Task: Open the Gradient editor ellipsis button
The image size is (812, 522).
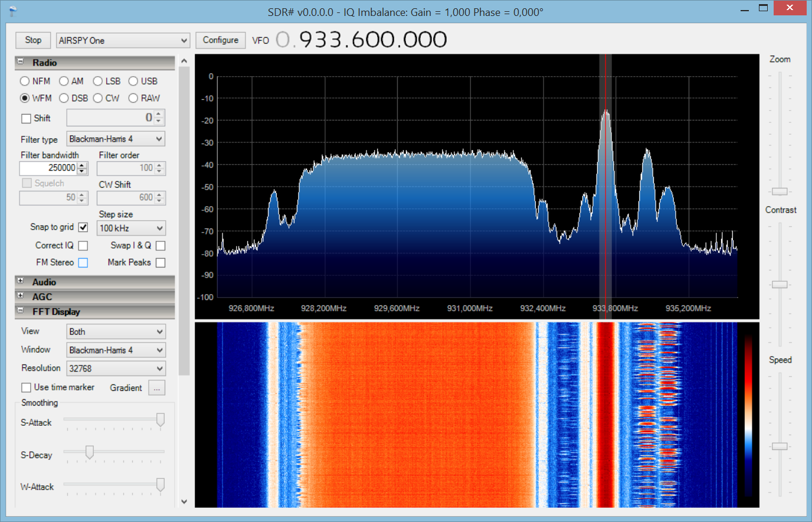Action: (x=156, y=388)
